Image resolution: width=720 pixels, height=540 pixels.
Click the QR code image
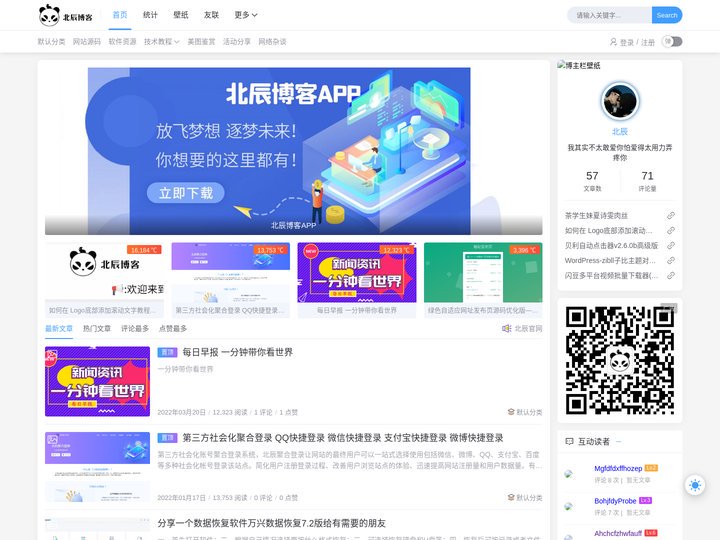pyautogui.click(x=620, y=360)
